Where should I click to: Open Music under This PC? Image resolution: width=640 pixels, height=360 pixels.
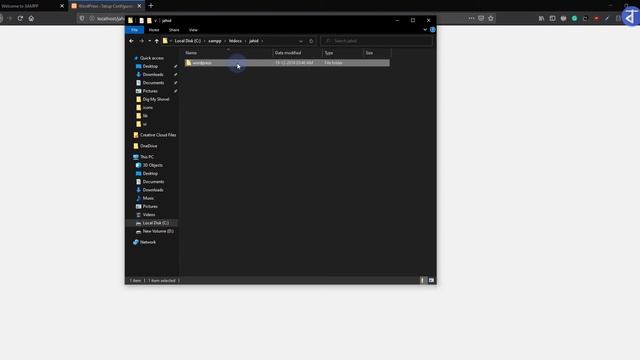tap(148, 198)
